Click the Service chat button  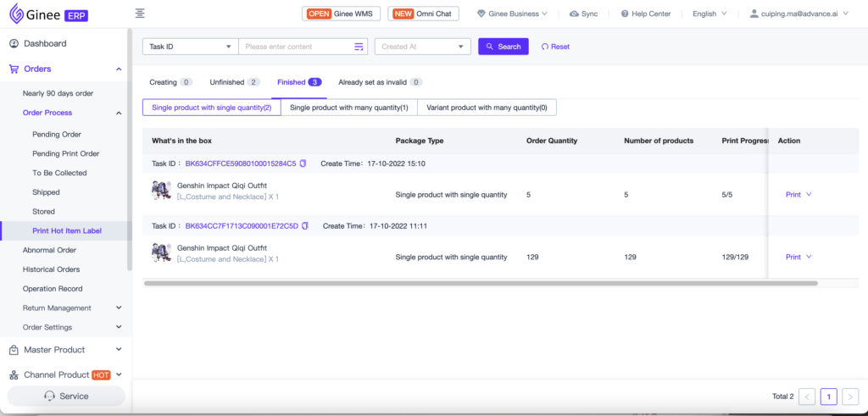pyautogui.click(x=66, y=396)
